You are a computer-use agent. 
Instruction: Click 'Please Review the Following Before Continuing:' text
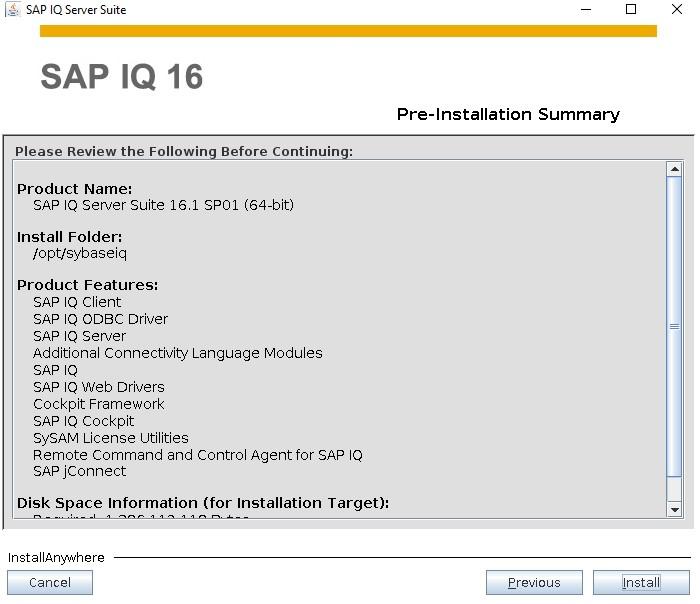tap(184, 151)
